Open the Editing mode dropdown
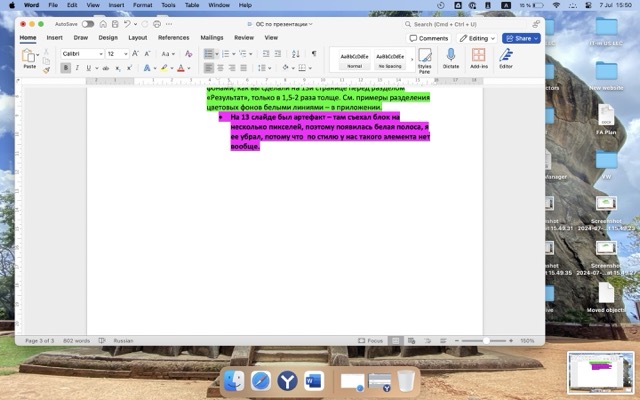 click(478, 38)
